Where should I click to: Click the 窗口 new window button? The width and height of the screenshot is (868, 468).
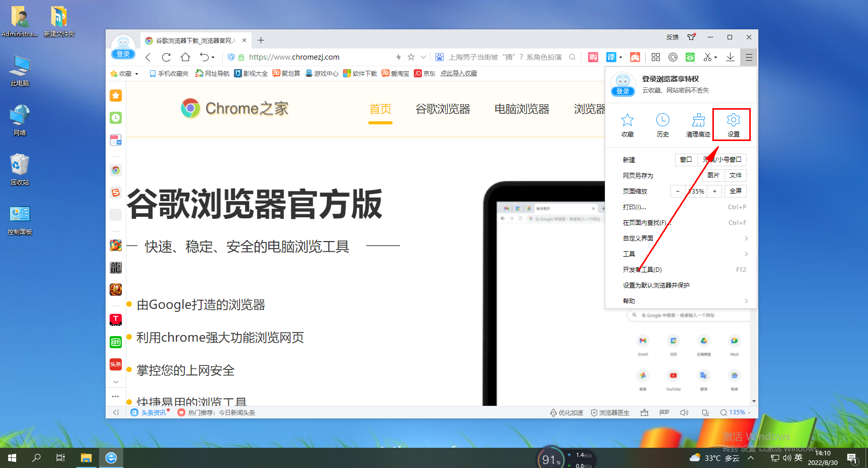coord(686,160)
